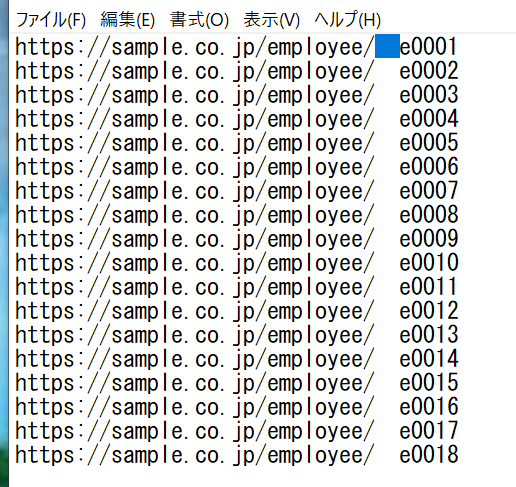Place cursor on the e0003 text
This screenshot has width=516, height=487.
point(429,95)
